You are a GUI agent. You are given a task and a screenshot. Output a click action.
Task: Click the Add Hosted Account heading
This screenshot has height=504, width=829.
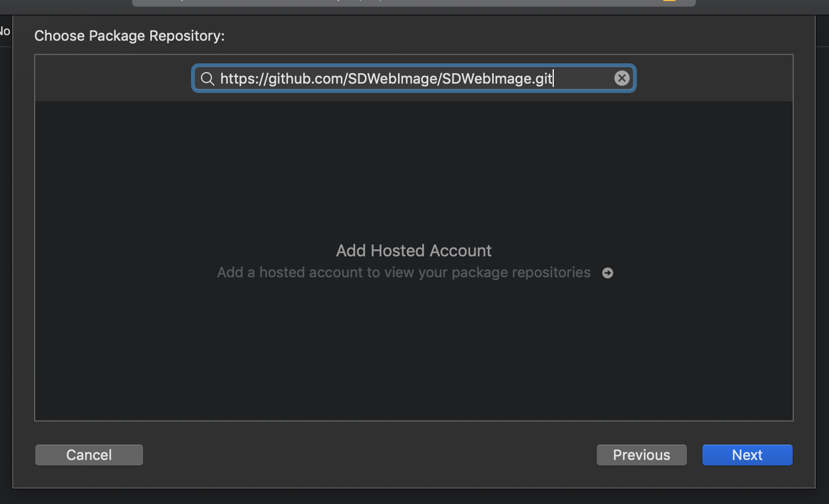414,251
